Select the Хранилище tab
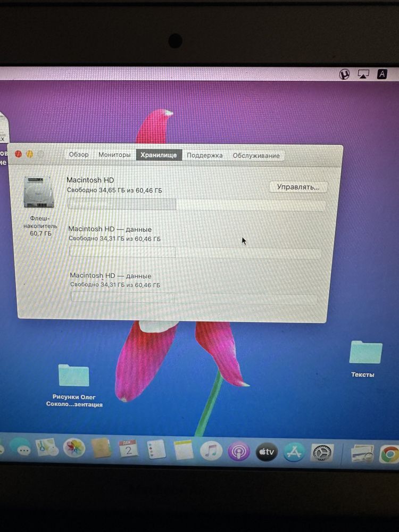Viewport: 399px width, 532px height. [x=159, y=155]
